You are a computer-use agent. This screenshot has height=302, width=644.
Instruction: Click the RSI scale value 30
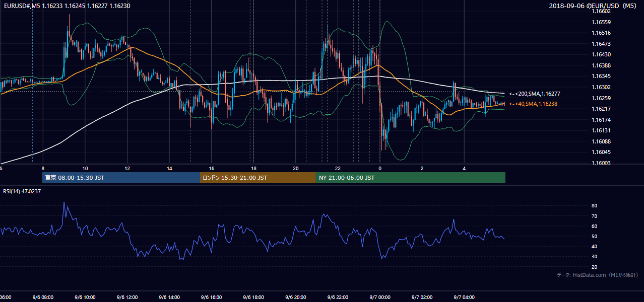[595, 257]
